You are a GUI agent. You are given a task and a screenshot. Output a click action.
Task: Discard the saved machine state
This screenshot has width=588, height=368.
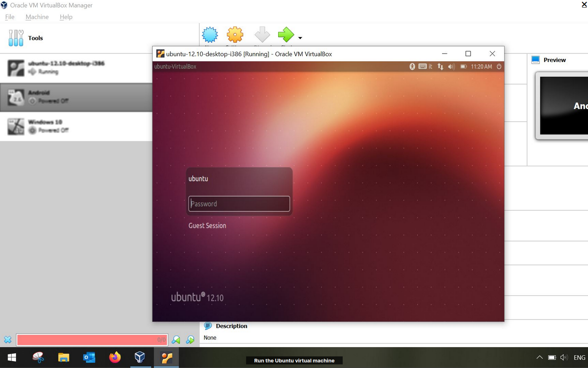tap(262, 35)
